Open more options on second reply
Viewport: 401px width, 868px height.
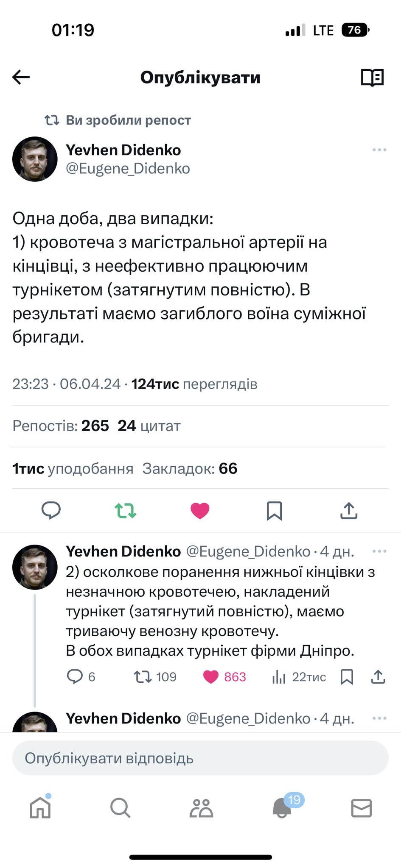[379, 551]
